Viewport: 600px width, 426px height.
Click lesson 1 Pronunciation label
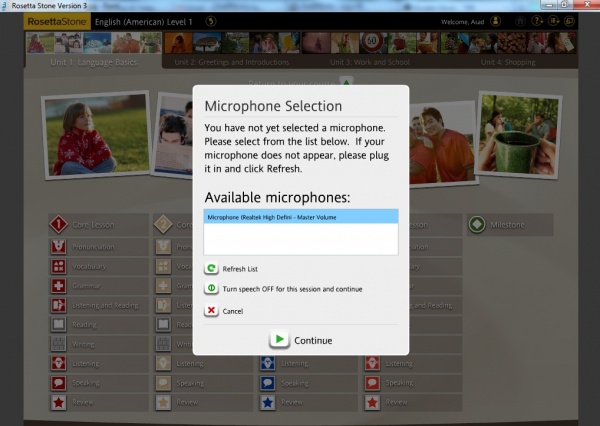(93, 247)
